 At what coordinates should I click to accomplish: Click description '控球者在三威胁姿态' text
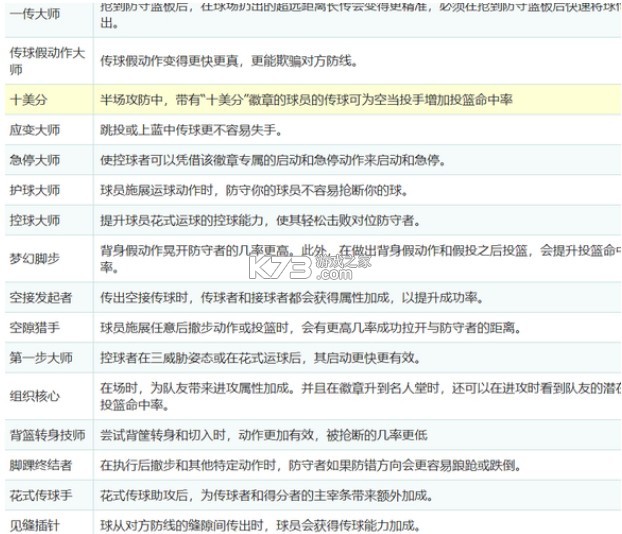(163, 357)
